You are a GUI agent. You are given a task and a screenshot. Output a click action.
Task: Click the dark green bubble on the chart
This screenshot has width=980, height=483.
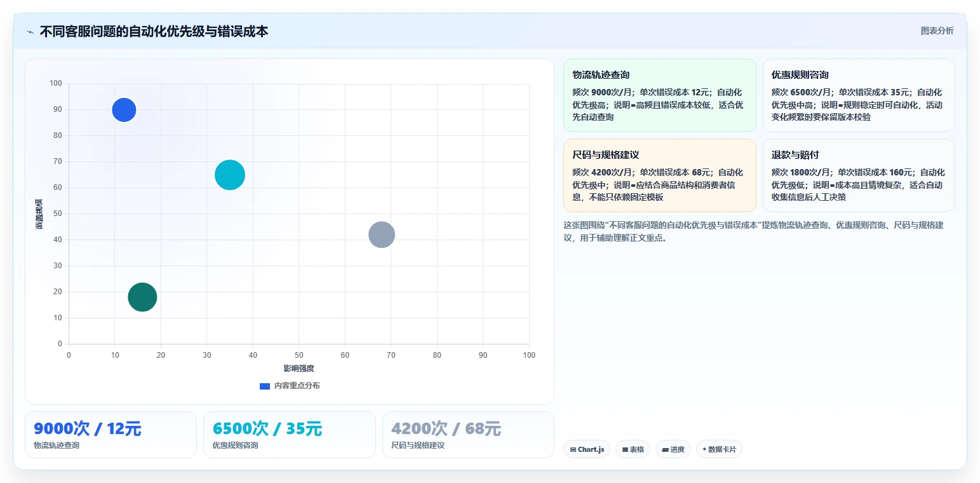(x=142, y=297)
